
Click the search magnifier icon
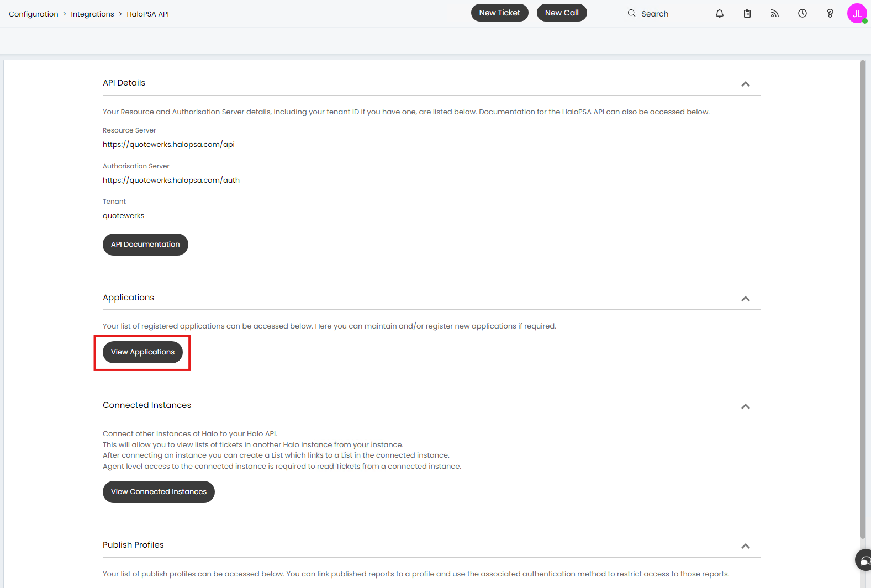[631, 13]
